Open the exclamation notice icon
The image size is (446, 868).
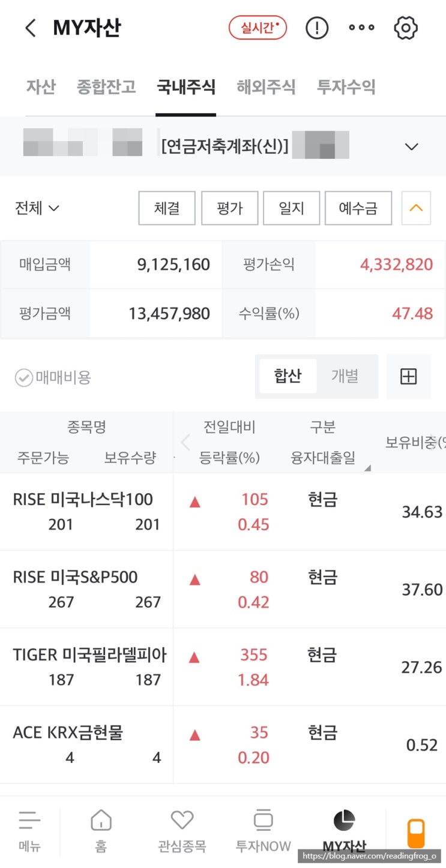317,28
